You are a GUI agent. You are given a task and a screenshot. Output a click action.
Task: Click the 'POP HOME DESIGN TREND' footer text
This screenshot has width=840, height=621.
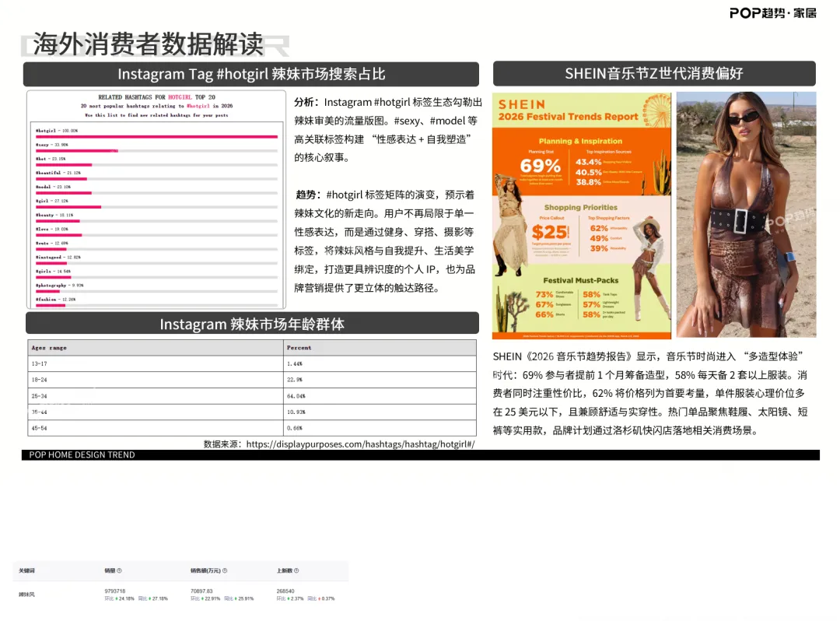coord(82,455)
